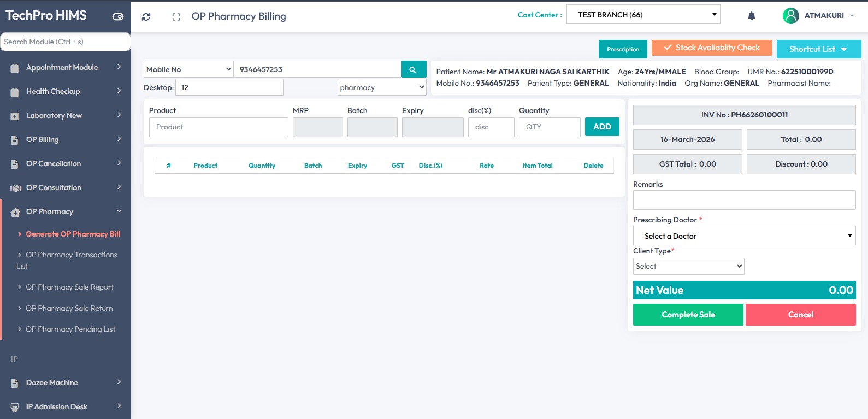Viewport: 868px width, 419px height.
Task: Open the Mobile No search type dropdown
Action: tap(188, 69)
